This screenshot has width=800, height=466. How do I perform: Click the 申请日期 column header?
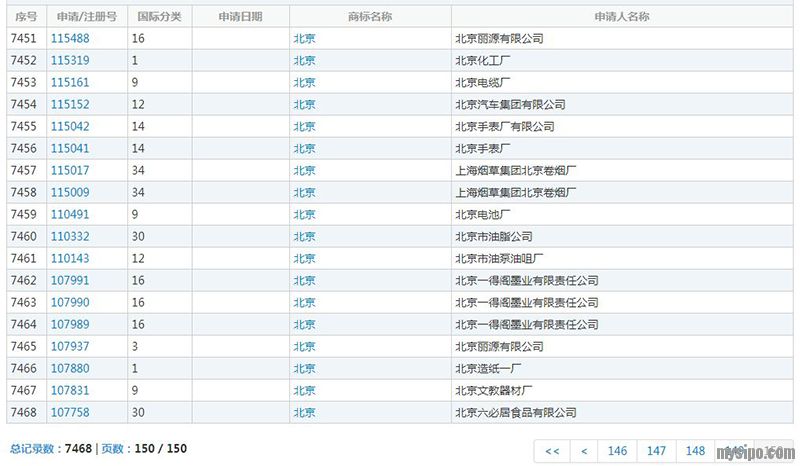(x=240, y=17)
